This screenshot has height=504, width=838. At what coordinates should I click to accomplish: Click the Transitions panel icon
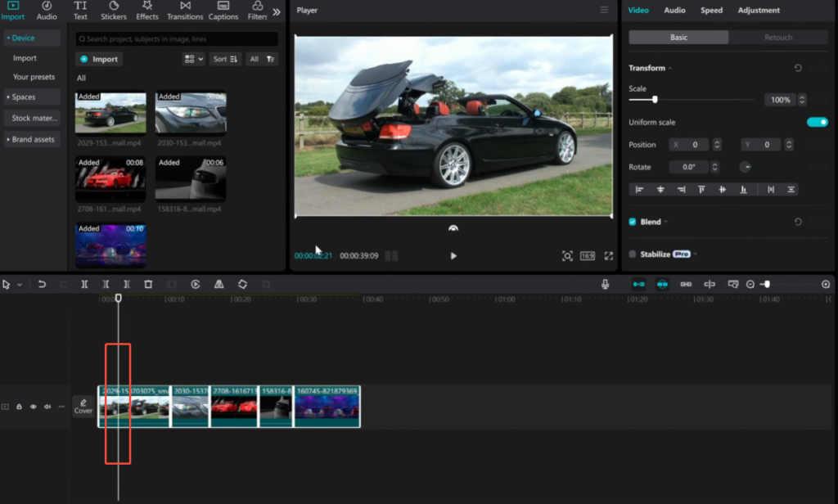pyautogui.click(x=184, y=11)
